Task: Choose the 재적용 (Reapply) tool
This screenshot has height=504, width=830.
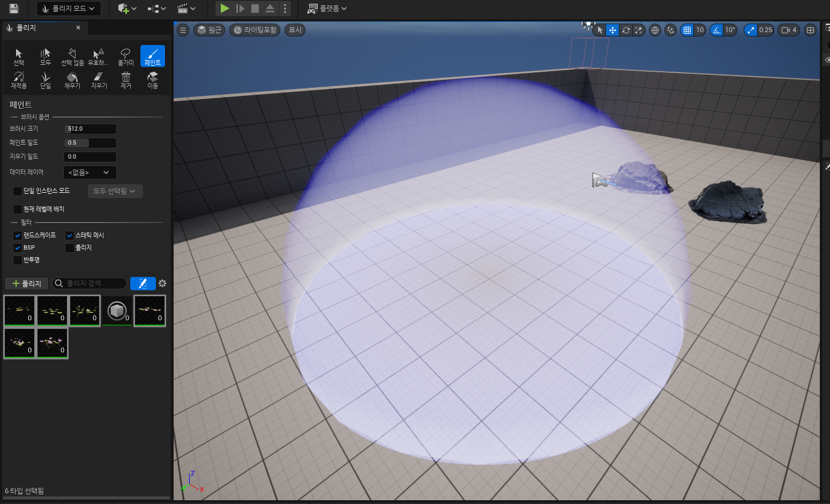Action: pyautogui.click(x=19, y=80)
